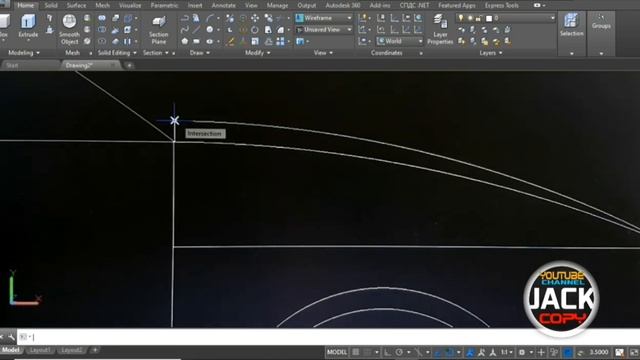
Task: Expand the Layers panel
Action: coord(491,53)
